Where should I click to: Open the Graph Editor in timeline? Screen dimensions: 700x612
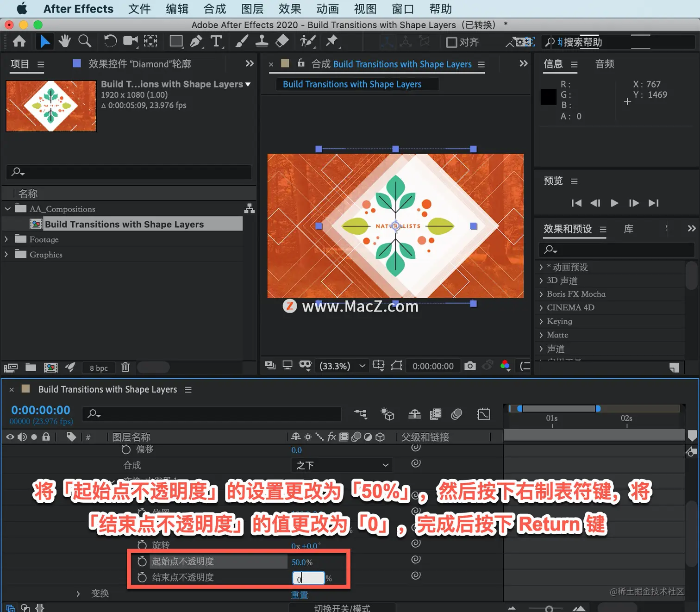484,414
